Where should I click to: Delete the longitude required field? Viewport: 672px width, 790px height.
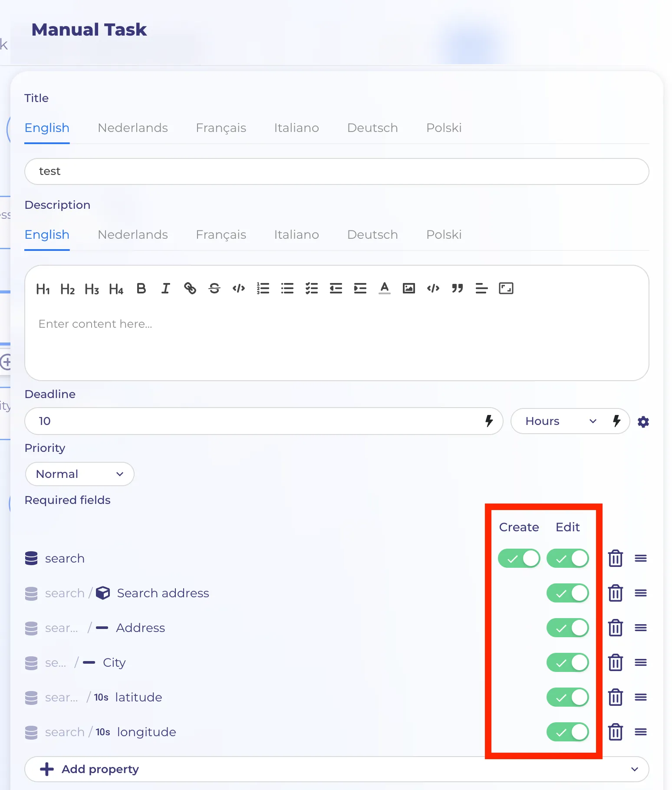616,732
